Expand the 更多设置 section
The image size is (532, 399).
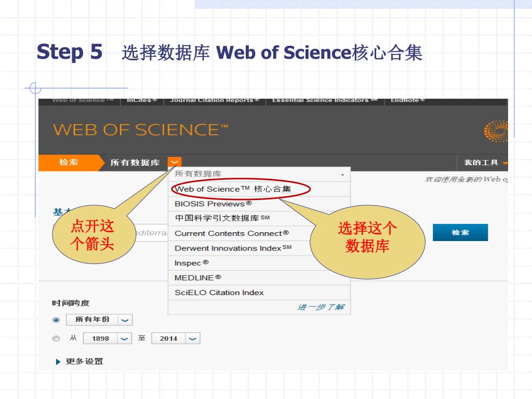[79, 362]
